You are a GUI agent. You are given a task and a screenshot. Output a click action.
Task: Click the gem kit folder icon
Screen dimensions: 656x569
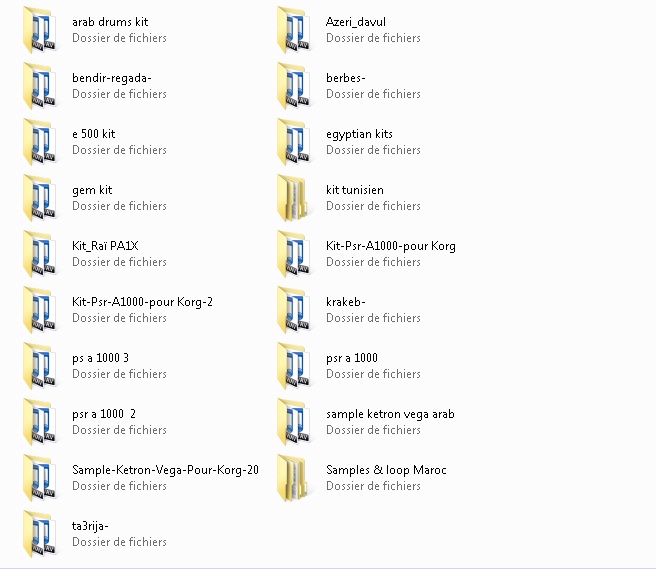[x=40, y=198]
